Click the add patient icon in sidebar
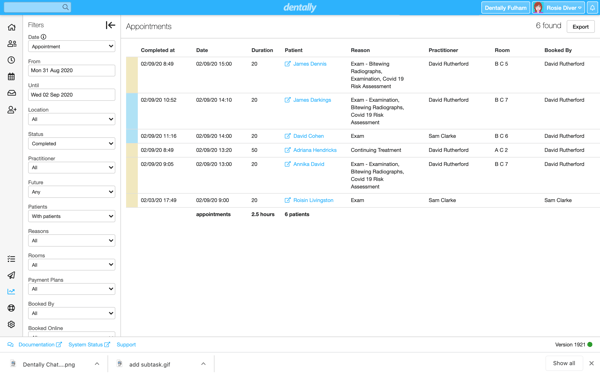This screenshot has width=600, height=375. (x=11, y=110)
